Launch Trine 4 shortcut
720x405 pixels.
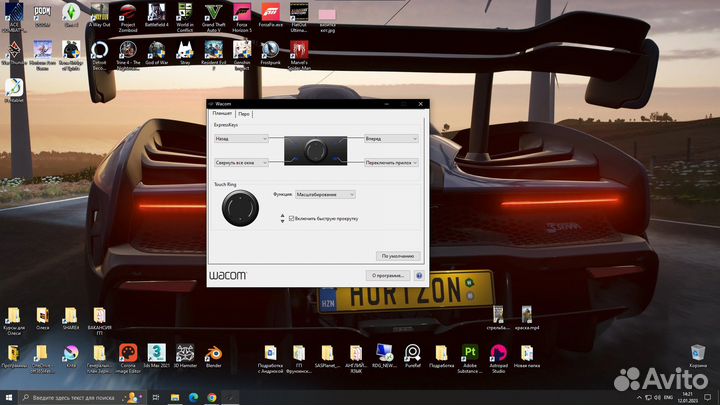[128, 56]
